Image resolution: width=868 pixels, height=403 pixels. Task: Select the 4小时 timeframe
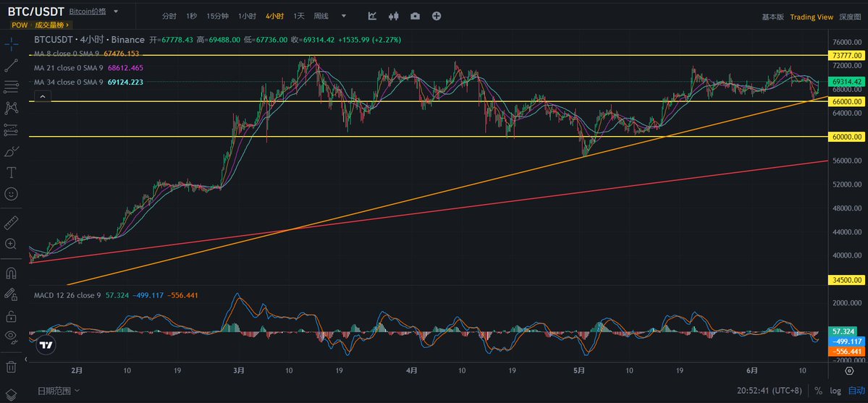[274, 16]
